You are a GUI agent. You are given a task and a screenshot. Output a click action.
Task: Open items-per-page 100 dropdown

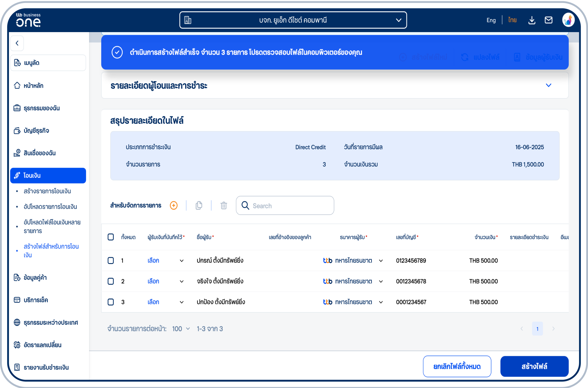click(181, 329)
